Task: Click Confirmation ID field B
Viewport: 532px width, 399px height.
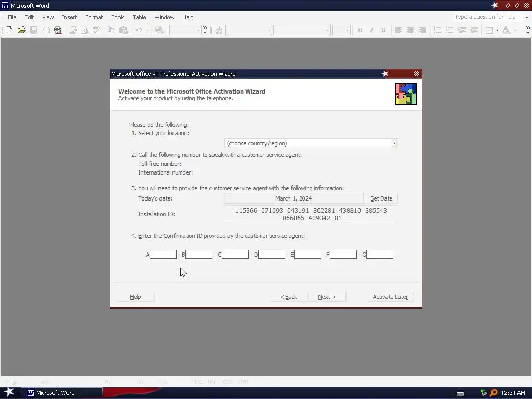Action: (199, 254)
